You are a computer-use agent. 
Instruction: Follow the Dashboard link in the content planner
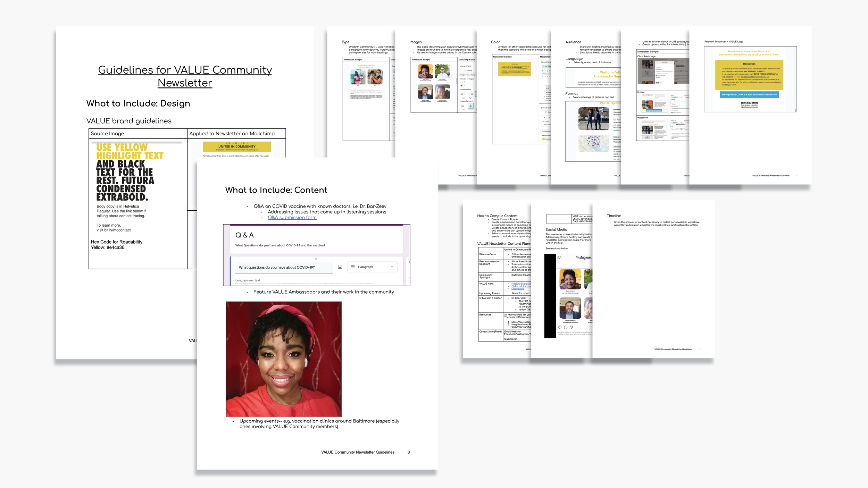click(518, 288)
